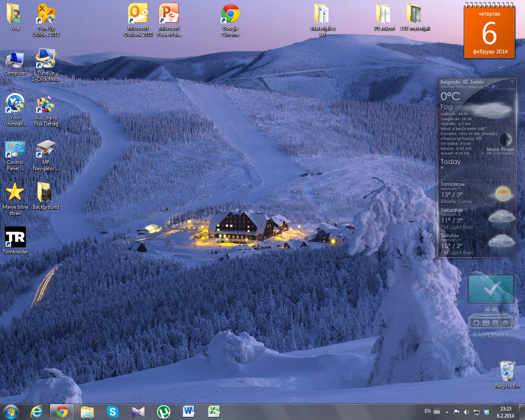The width and height of the screenshot is (525, 420).
Task: Select the Your Uninstaller shortcut
Action: coord(15,110)
